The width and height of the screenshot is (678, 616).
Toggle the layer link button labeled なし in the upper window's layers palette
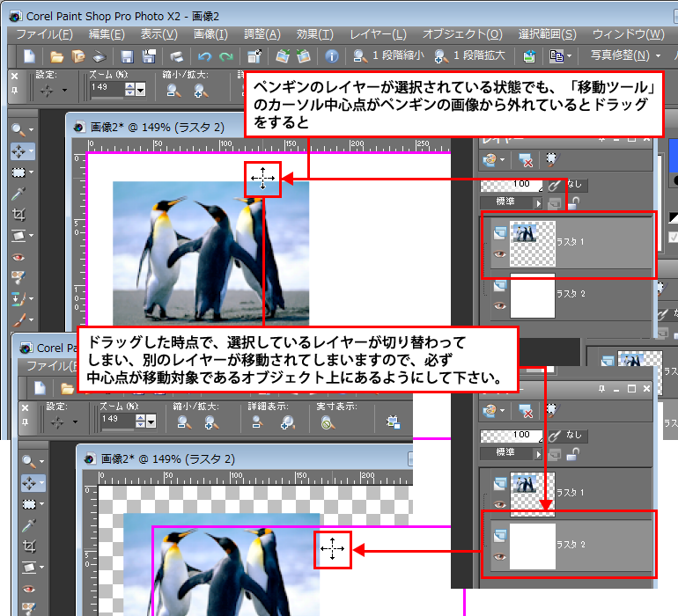point(568,185)
